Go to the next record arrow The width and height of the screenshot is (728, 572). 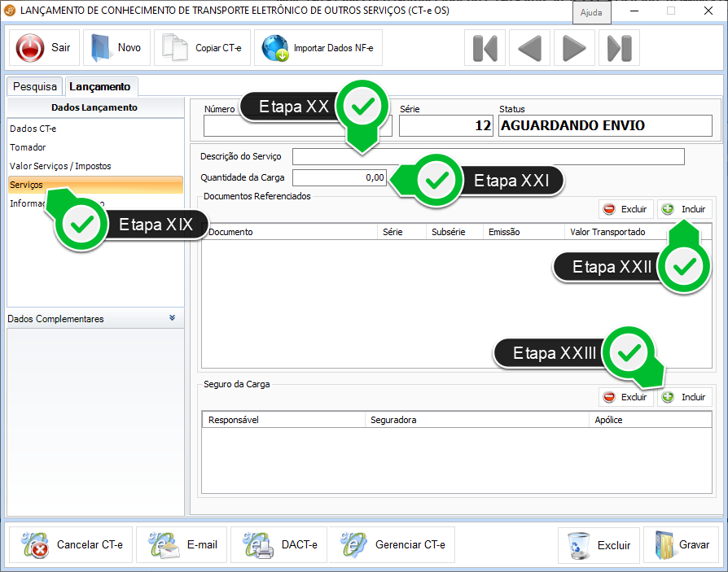point(574,48)
